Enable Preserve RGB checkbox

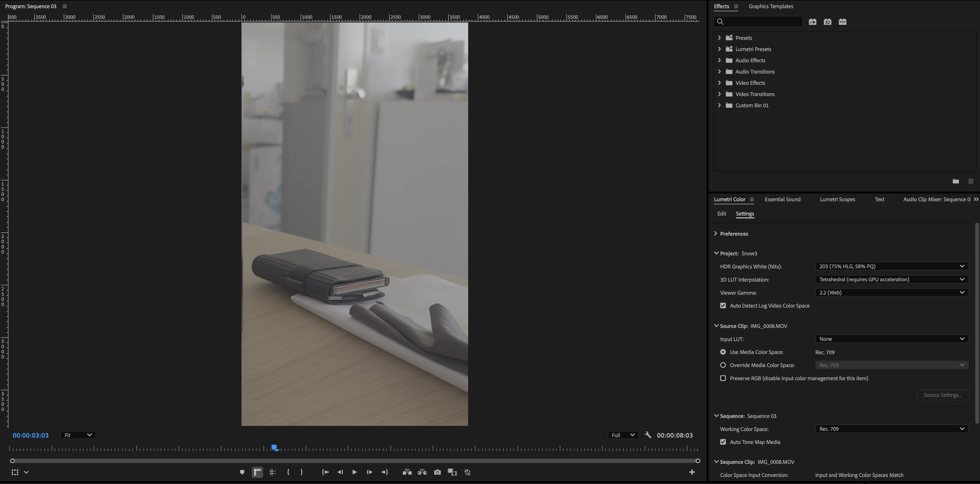pos(723,378)
